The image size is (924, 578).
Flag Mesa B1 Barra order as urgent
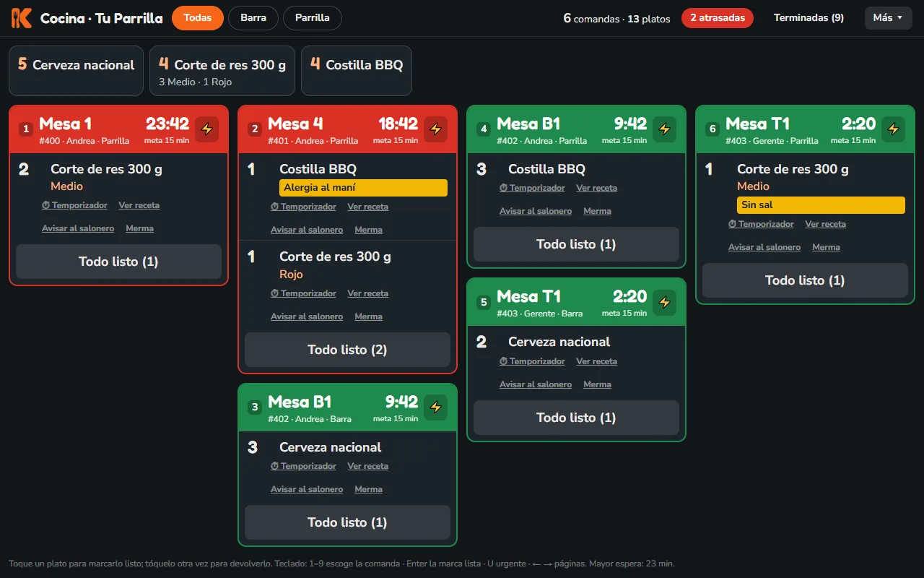pyautogui.click(x=435, y=407)
